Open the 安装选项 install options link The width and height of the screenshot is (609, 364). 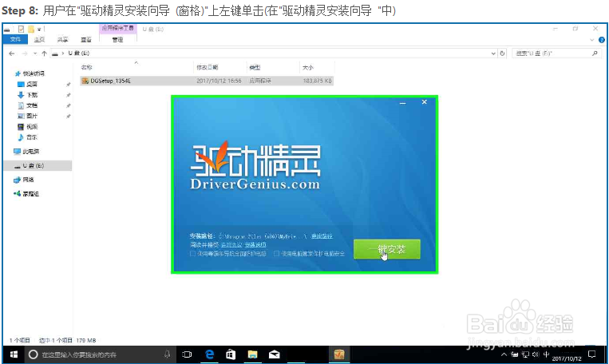tap(255, 244)
